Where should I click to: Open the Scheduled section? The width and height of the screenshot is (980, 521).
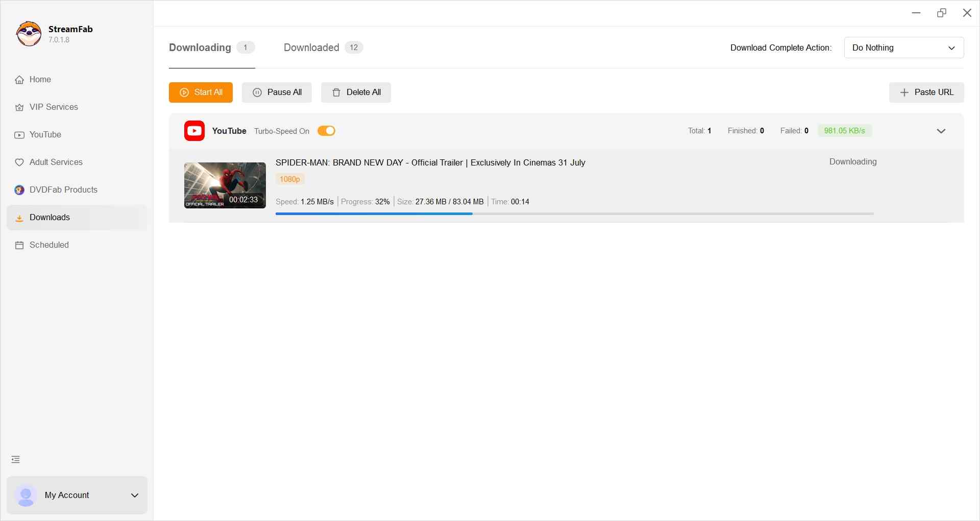click(x=48, y=245)
